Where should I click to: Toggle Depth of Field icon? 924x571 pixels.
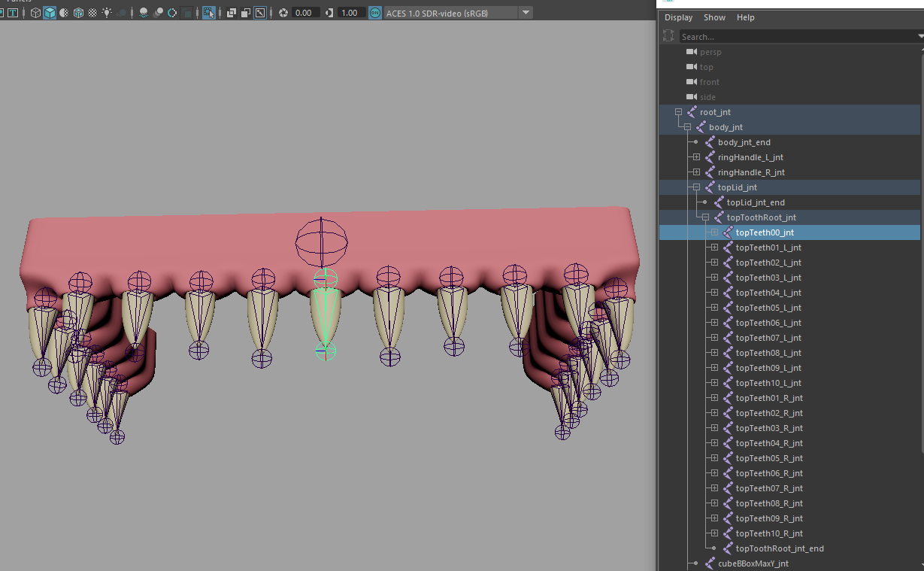click(187, 13)
